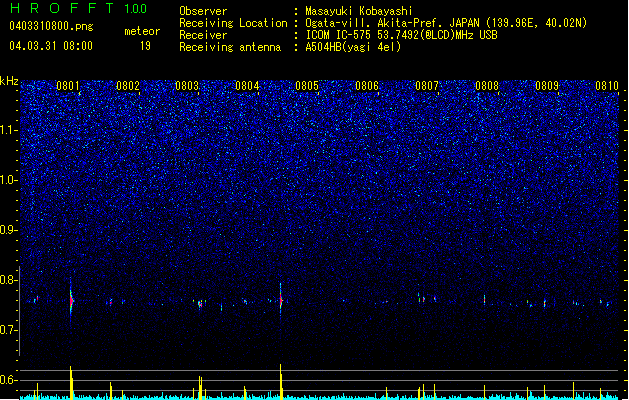Click the version number 1.0.0
The width and height of the screenshot is (629, 400).
point(135,9)
